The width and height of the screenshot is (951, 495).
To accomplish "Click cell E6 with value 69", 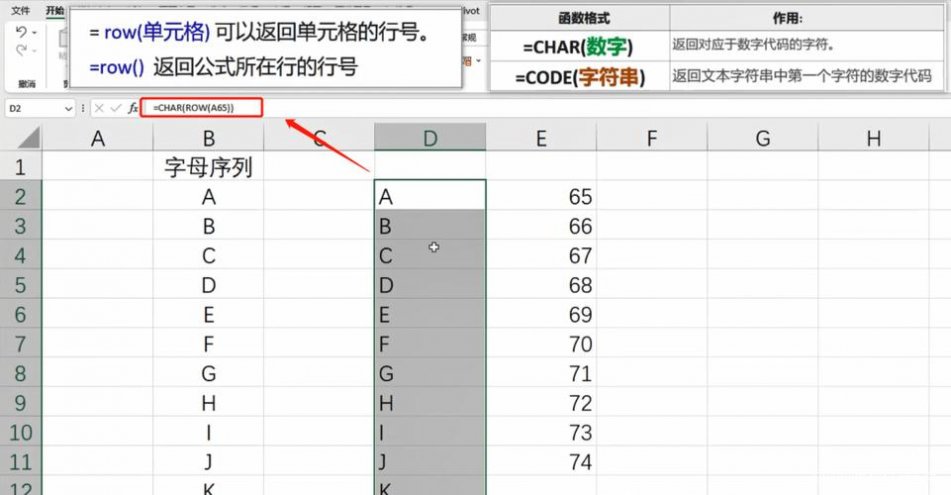I will [541, 314].
